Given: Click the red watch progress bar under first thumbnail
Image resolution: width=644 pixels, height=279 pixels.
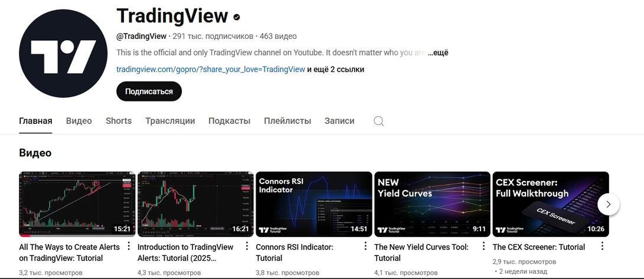Looking at the screenshot, I should pyautogui.click(x=25, y=235).
